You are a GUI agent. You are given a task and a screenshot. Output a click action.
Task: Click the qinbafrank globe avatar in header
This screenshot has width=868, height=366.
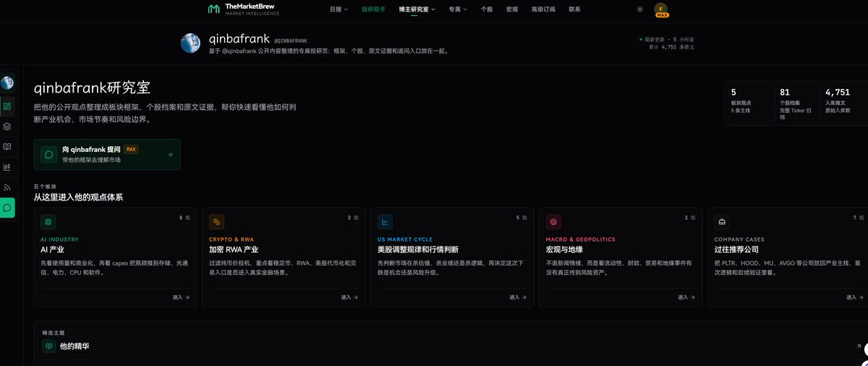tap(190, 43)
